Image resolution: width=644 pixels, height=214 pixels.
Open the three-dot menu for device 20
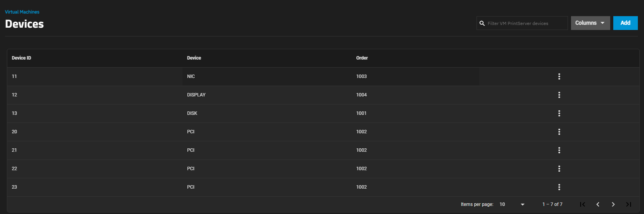coord(559,132)
